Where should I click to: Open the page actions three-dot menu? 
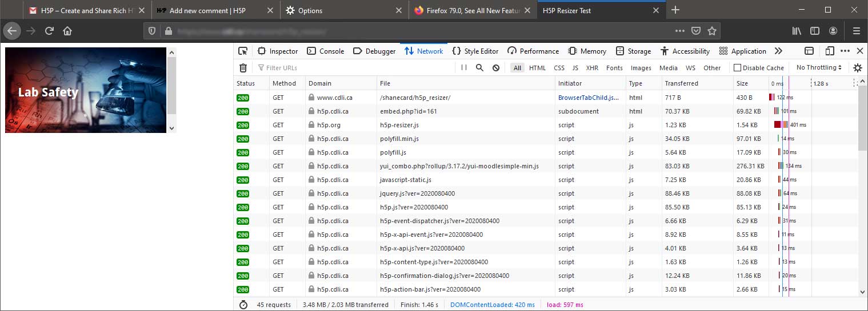[x=679, y=31]
